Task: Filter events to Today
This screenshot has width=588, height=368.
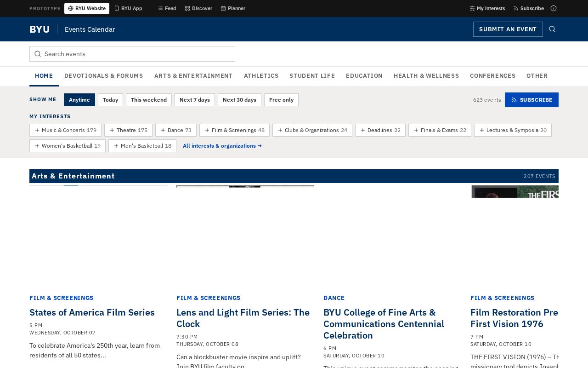Action: [110, 100]
